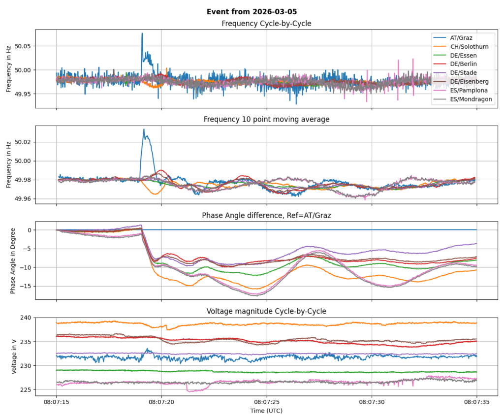The height and width of the screenshot is (420, 504).
Task: Click the AT/Graz frequency spike peak in top plot
Action: click(142, 33)
